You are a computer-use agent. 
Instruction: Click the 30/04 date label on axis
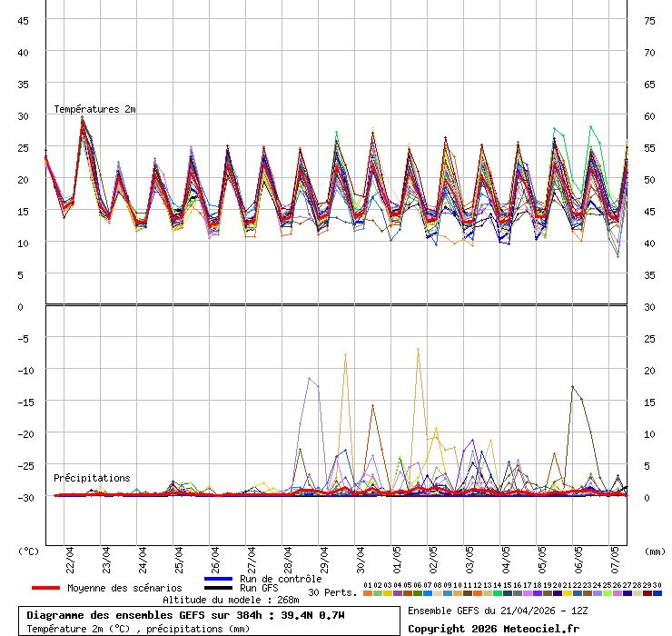pos(361,556)
